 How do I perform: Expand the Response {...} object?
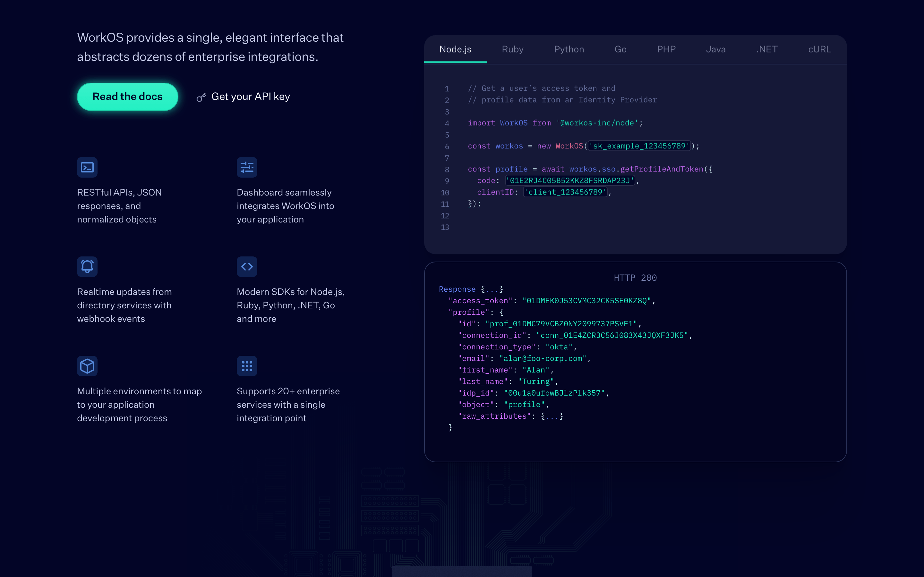[x=471, y=289]
